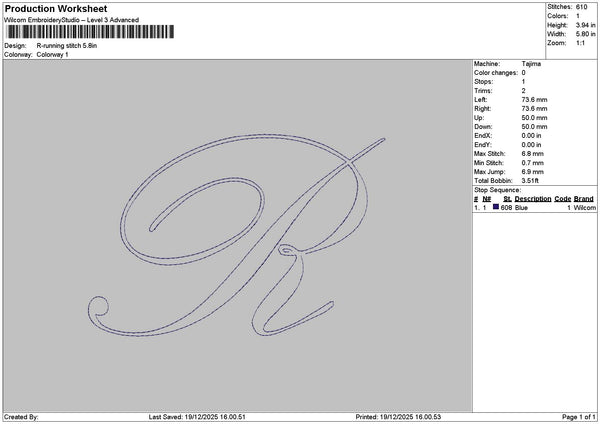Click the Machine value Tajima
The height and width of the screenshot is (424, 600).
pos(531,64)
